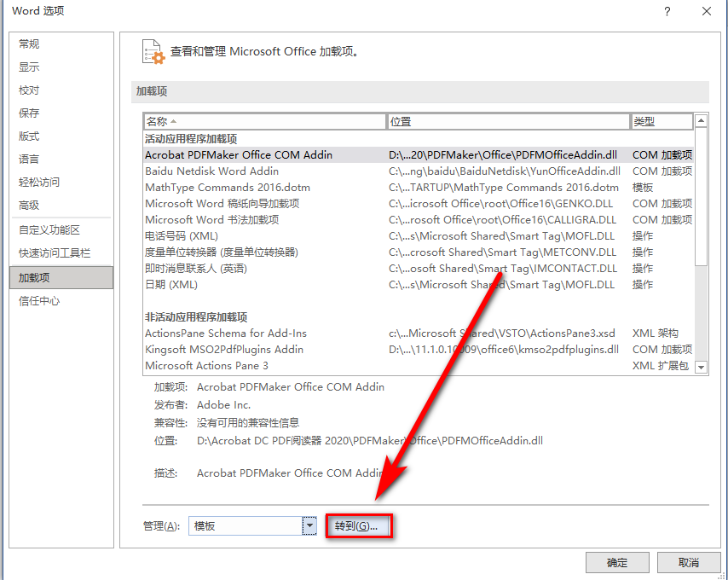
Task: Cancel with the 取消 button
Action: click(689, 563)
